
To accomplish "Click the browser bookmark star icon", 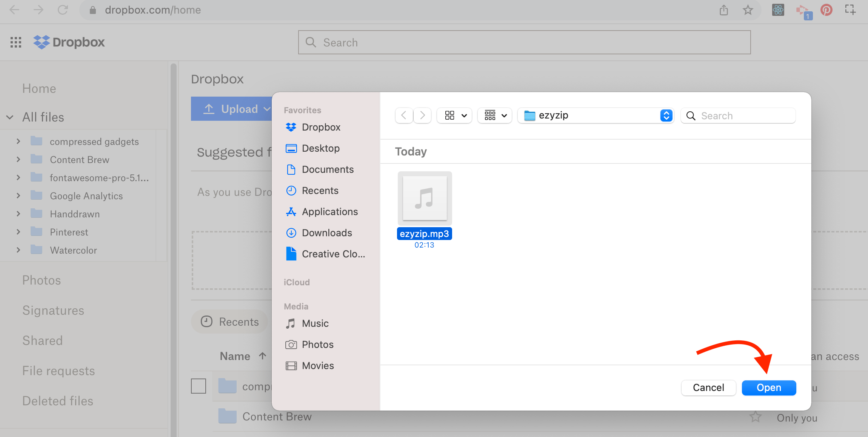I will [x=748, y=10].
